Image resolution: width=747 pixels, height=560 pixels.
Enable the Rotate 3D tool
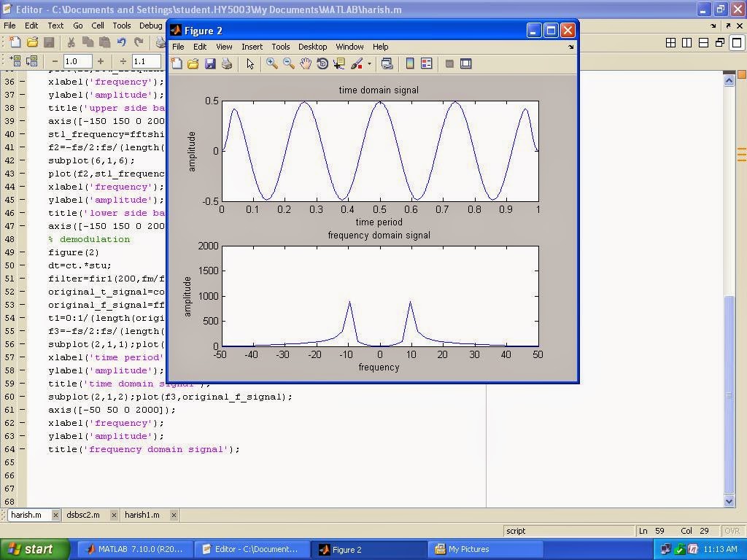pyautogui.click(x=322, y=63)
